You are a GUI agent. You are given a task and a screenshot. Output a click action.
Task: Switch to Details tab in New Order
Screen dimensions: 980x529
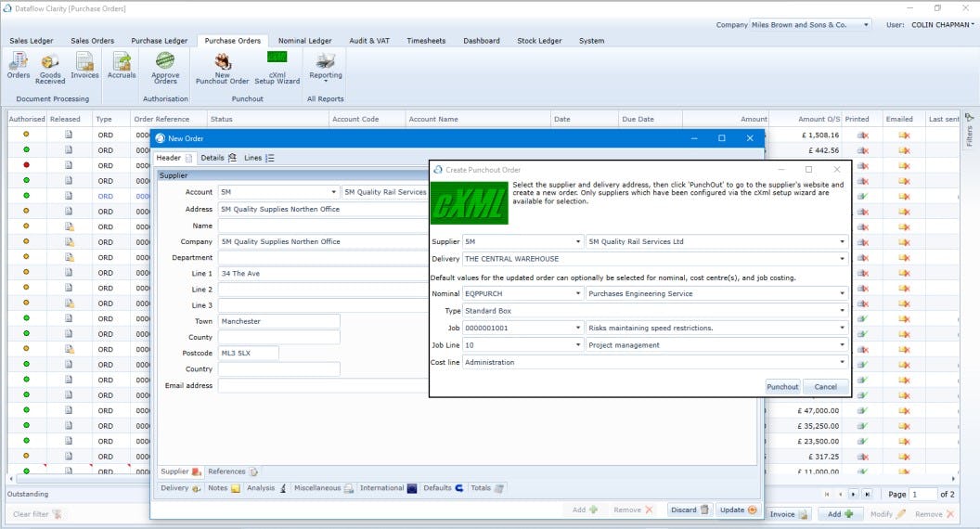[218, 158]
